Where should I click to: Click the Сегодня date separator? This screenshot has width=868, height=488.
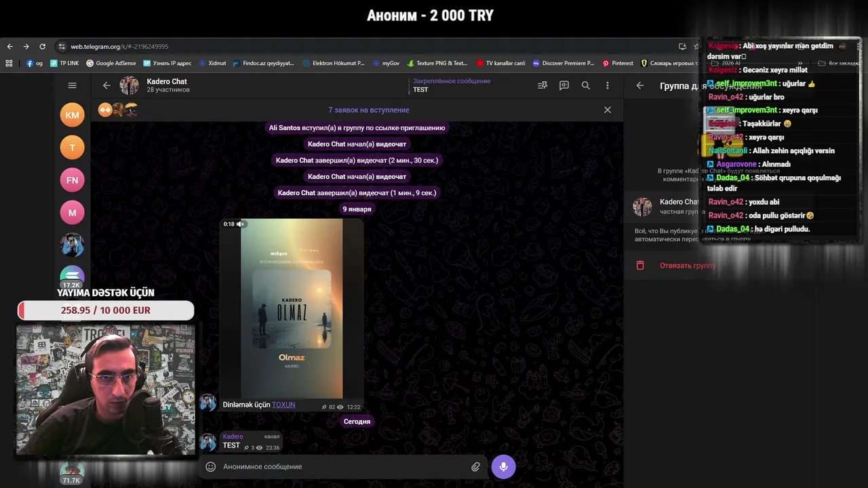coord(357,422)
